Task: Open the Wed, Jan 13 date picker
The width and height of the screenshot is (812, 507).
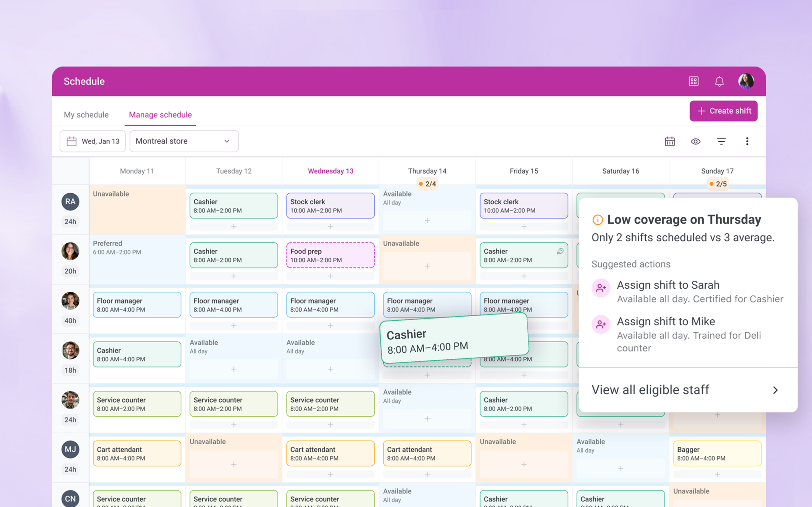Action: pyautogui.click(x=93, y=141)
